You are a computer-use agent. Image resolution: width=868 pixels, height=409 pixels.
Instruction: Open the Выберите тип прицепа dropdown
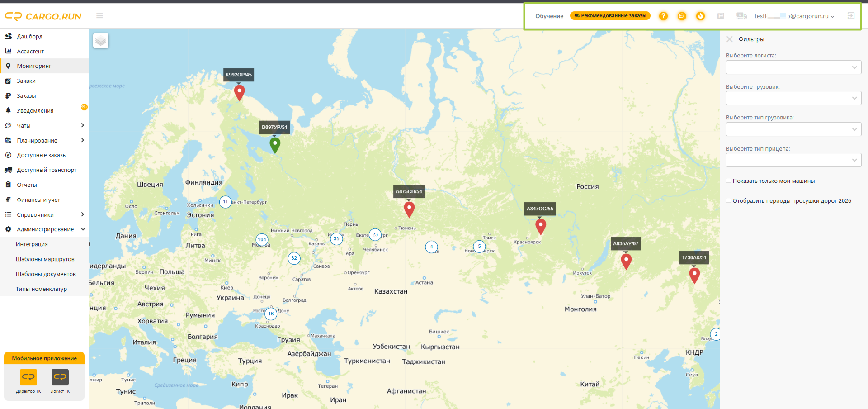[x=793, y=160]
